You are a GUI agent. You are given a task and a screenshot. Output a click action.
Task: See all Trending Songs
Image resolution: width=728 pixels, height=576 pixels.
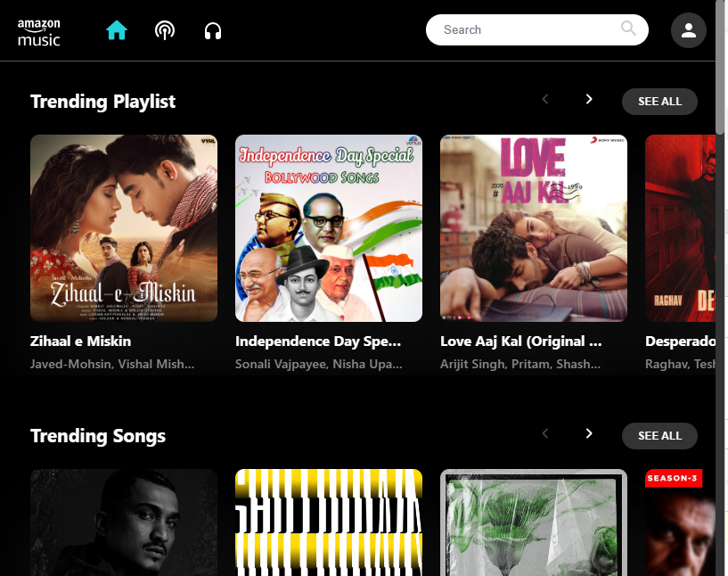pos(659,436)
